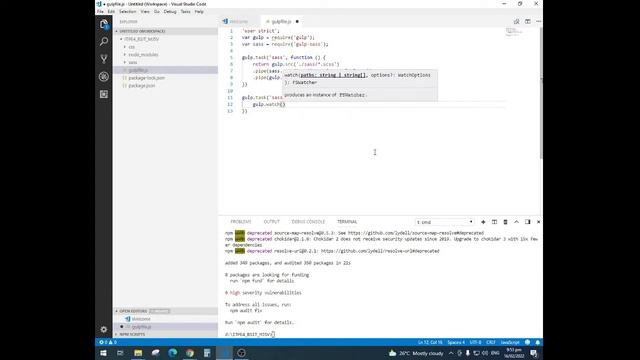
Task: Open the Windows Start menu
Action: pos(103,353)
